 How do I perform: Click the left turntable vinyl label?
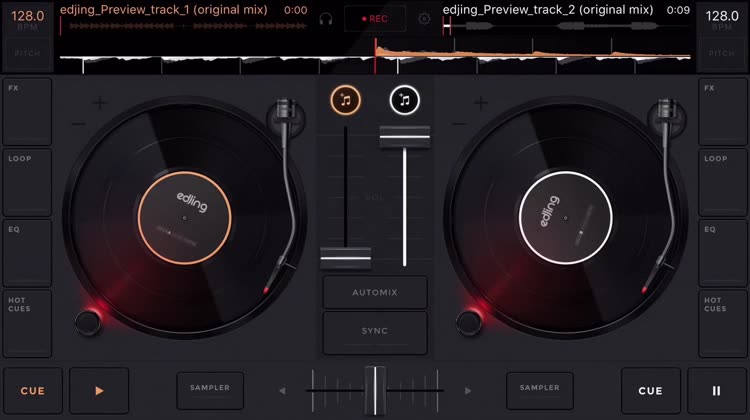(185, 218)
